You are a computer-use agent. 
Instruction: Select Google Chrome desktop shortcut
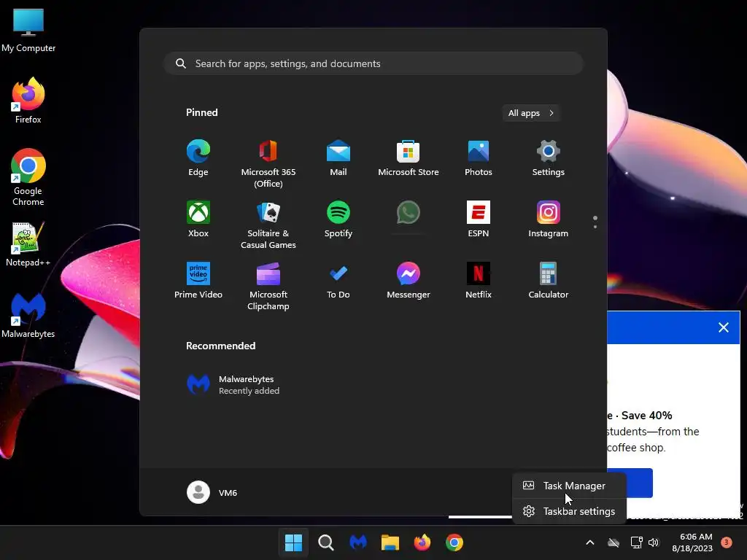28,177
